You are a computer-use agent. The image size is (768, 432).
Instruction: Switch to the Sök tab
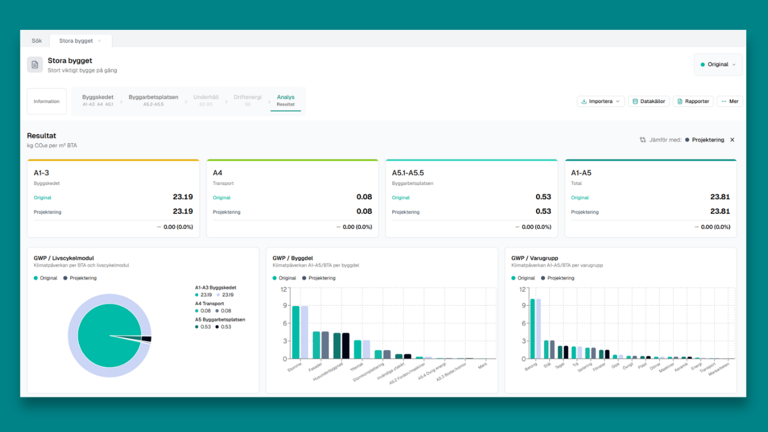37,41
